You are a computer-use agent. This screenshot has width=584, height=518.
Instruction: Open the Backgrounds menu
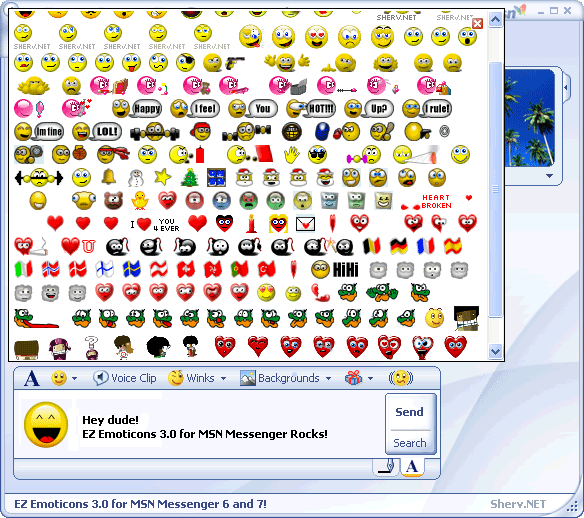pos(280,378)
